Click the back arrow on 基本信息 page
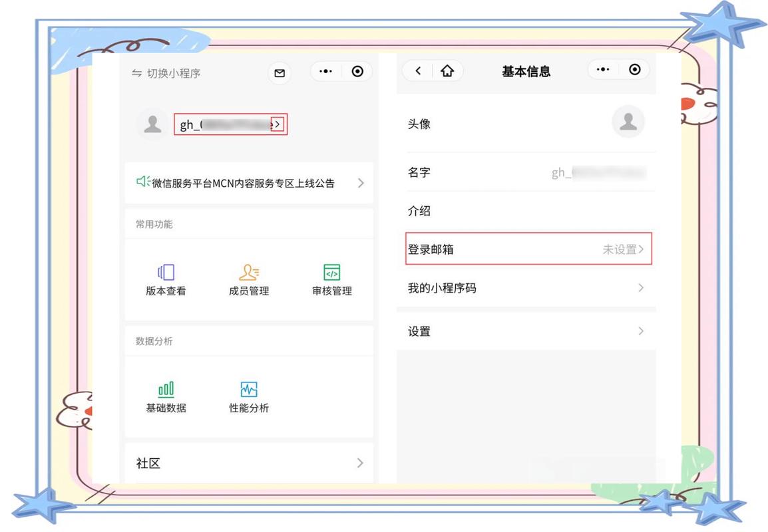 [417, 70]
